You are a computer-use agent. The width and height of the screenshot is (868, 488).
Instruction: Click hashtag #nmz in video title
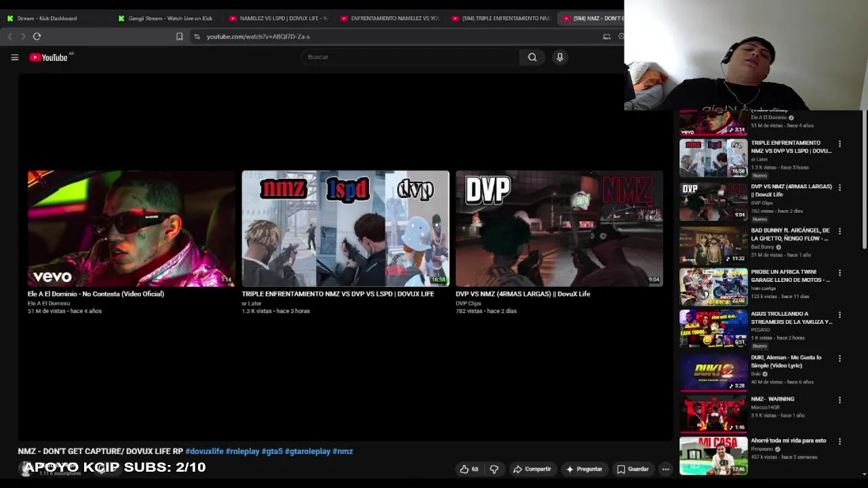[342, 451]
